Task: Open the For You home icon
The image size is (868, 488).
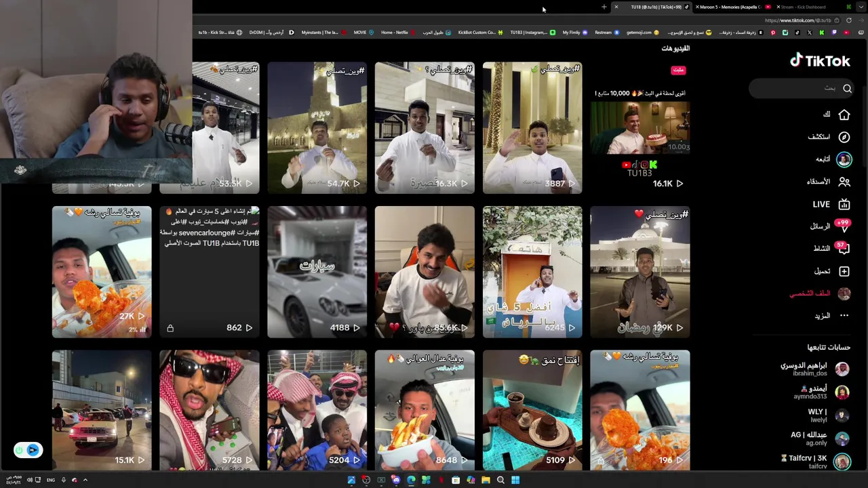Action: point(844,115)
